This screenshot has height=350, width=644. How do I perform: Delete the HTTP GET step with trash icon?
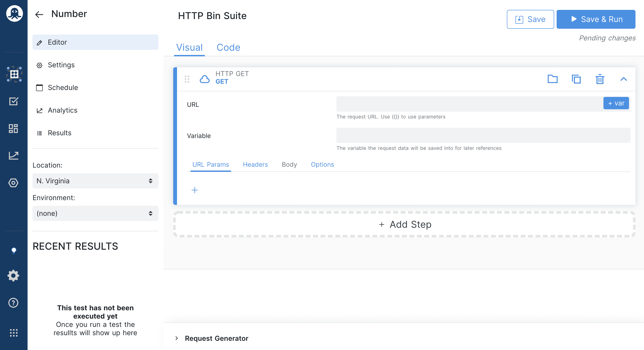coord(600,79)
